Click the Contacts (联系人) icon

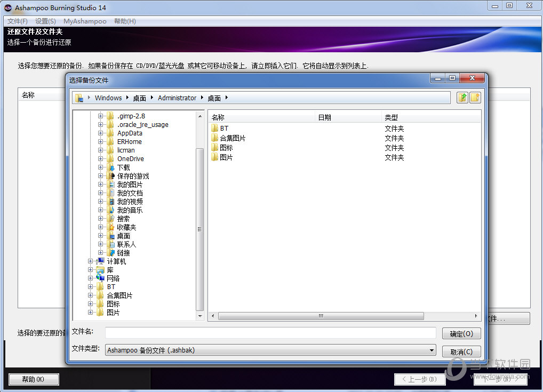pyautogui.click(x=110, y=244)
